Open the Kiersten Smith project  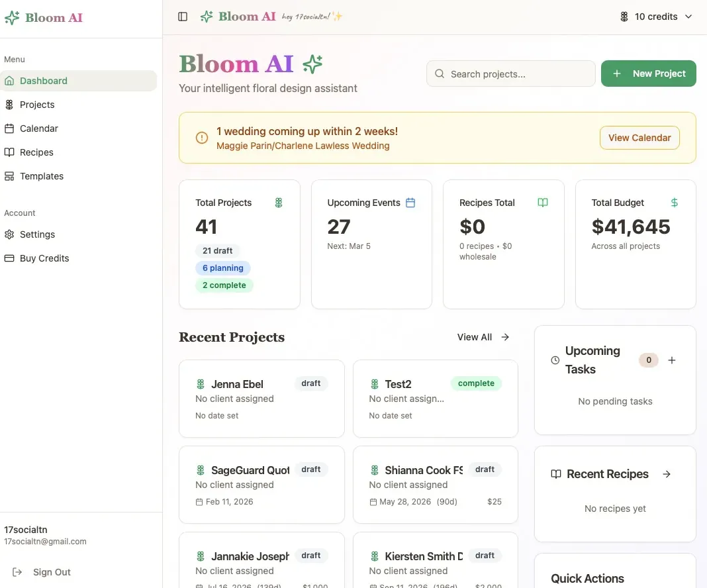coord(435,560)
